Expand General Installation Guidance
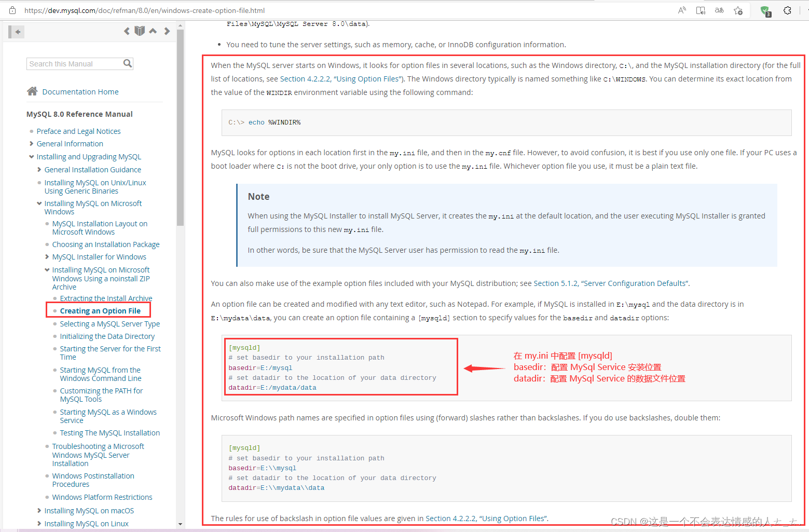 39,170
